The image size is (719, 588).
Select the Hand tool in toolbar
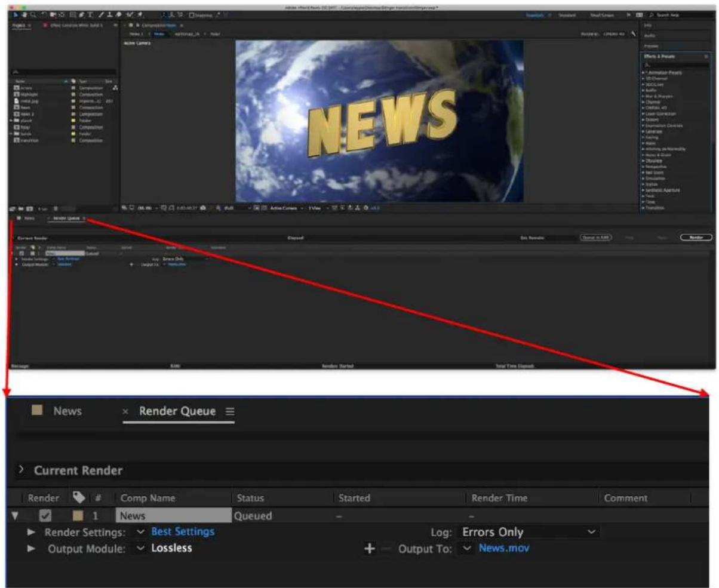pyautogui.click(x=25, y=15)
